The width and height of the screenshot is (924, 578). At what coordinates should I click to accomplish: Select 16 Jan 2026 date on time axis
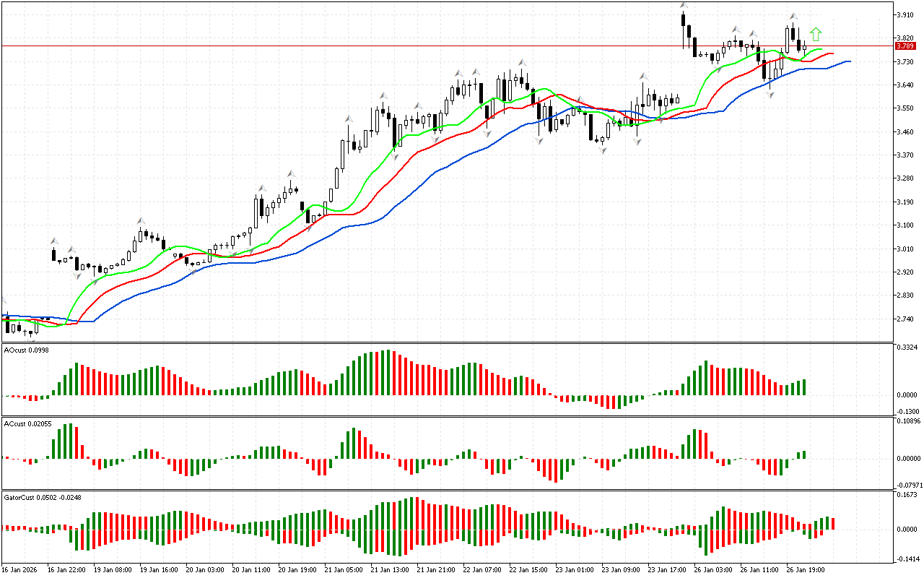[19, 569]
